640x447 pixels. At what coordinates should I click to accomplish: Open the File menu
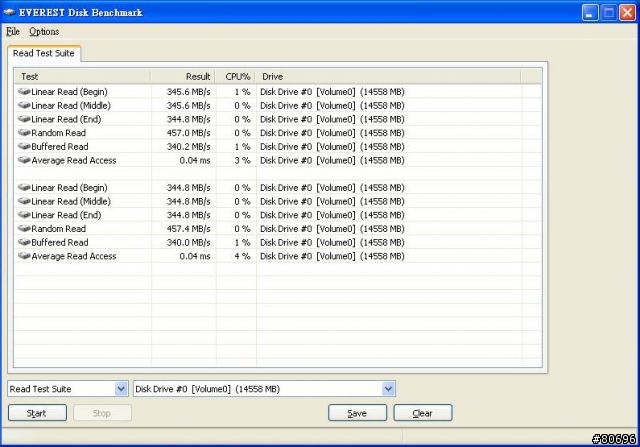13,31
